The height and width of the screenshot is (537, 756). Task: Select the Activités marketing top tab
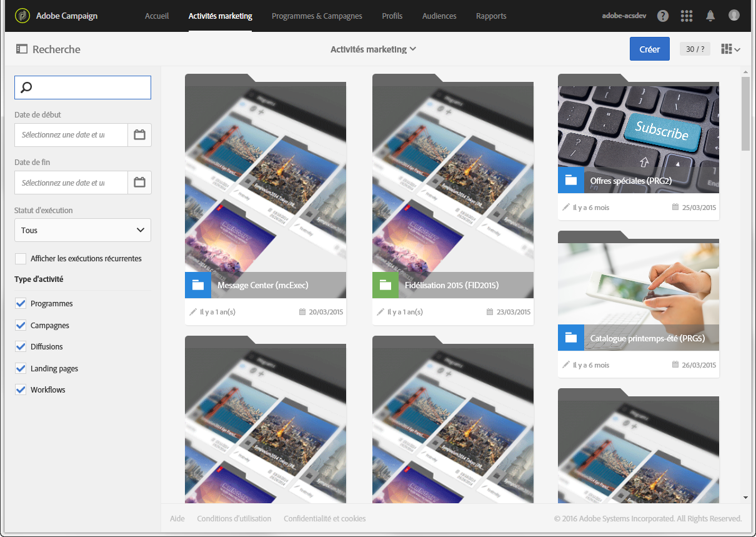point(221,16)
